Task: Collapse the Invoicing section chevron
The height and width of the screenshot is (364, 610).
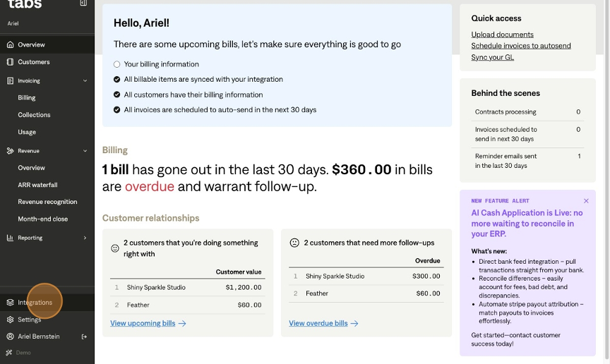Action: (85, 81)
